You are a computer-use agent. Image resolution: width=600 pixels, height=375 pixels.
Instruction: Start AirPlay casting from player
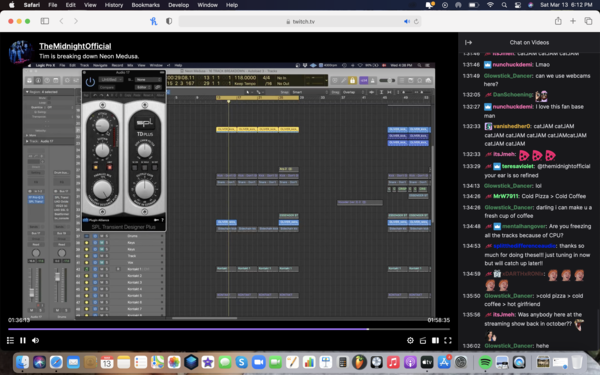coord(423,340)
